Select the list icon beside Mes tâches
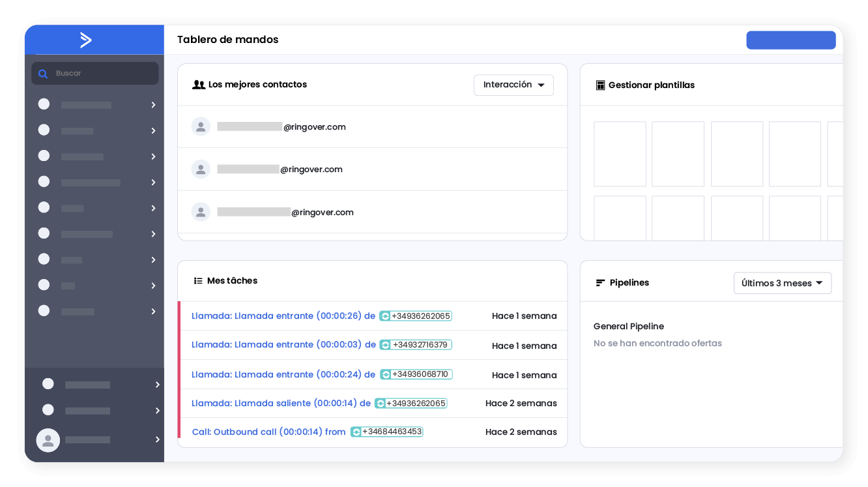Image resolution: width=868 pixels, height=487 pixels. pos(198,280)
